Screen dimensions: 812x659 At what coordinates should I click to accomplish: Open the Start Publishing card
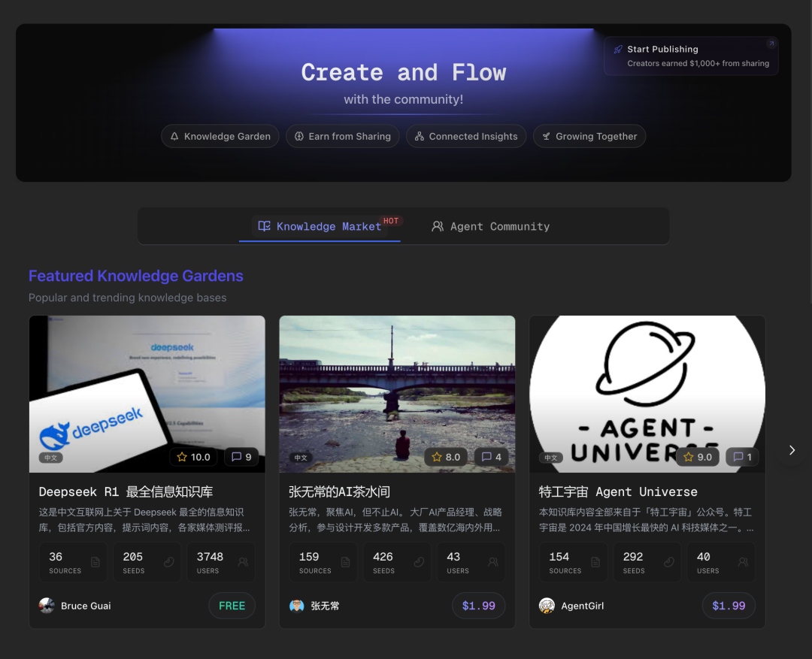tap(691, 56)
